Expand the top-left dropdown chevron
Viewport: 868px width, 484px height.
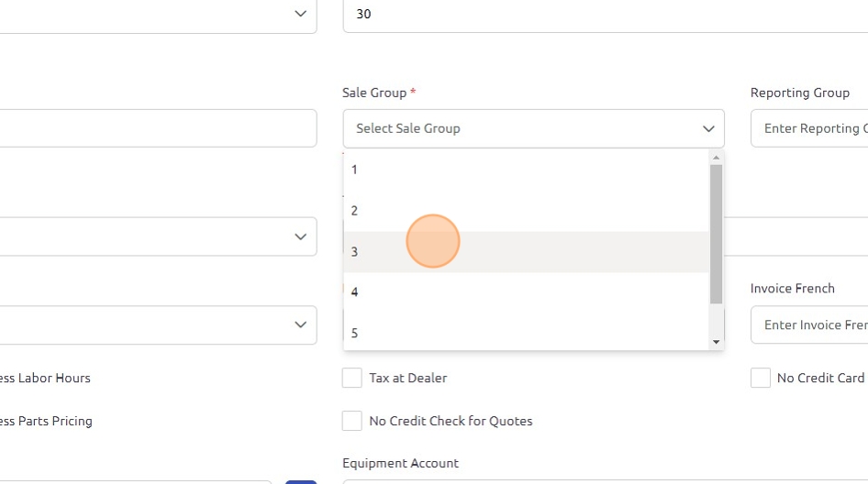[300, 14]
